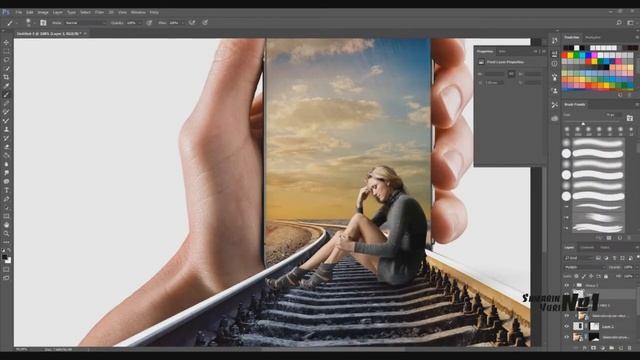The height and width of the screenshot is (360, 640).
Task: Toggle lock transparent pixels icon
Action: pyautogui.click(x=576, y=276)
